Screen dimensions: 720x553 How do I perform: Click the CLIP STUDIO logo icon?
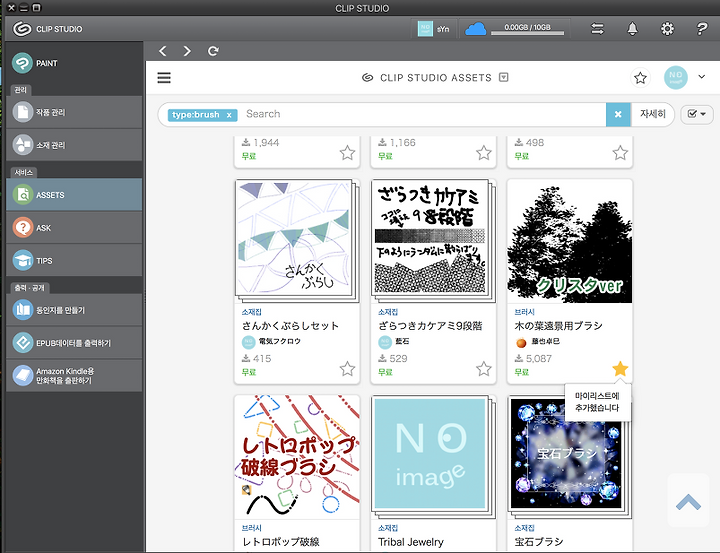pyautogui.click(x=22, y=28)
